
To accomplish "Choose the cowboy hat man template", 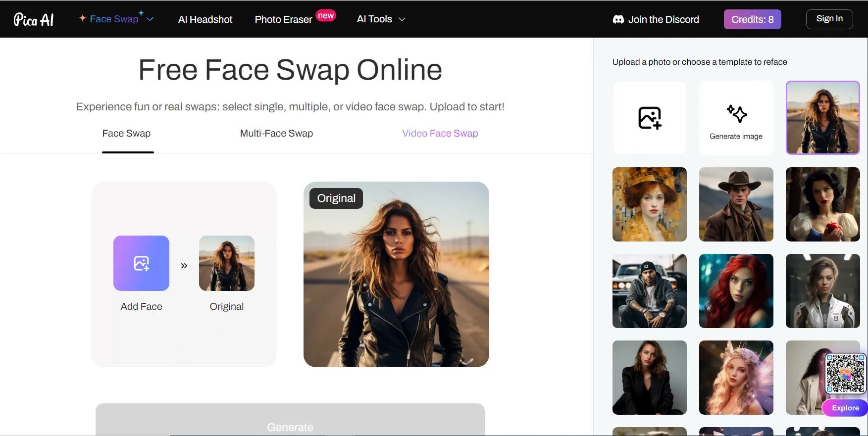I will [x=736, y=204].
